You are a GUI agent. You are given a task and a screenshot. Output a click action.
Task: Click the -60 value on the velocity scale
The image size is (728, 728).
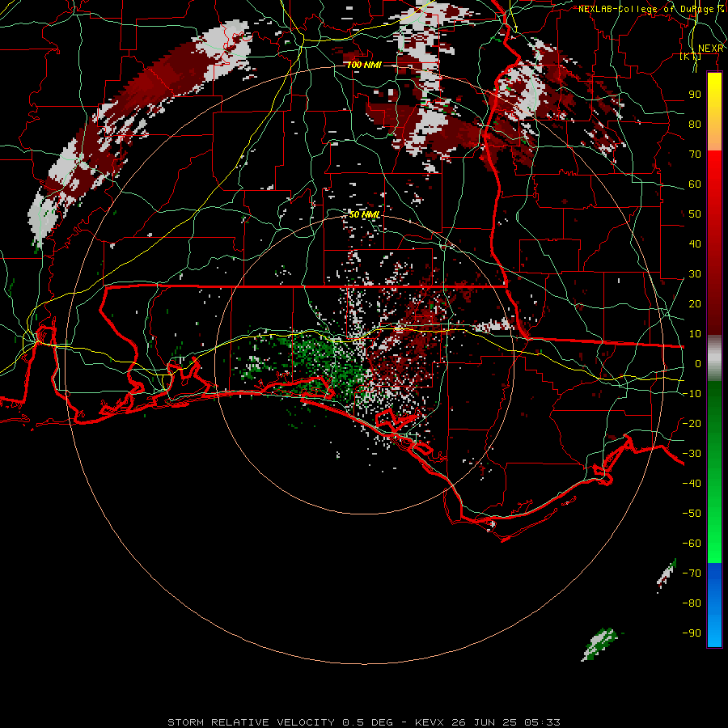pyautogui.click(x=692, y=544)
